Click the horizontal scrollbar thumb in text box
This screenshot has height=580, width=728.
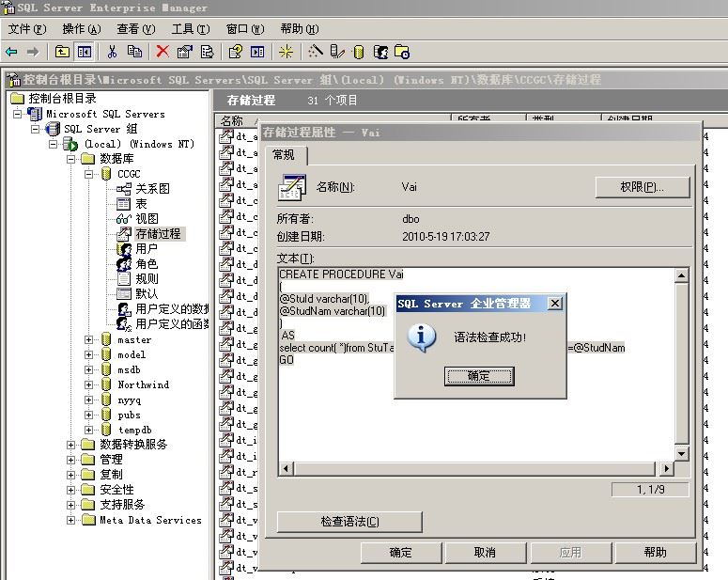click(474, 468)
